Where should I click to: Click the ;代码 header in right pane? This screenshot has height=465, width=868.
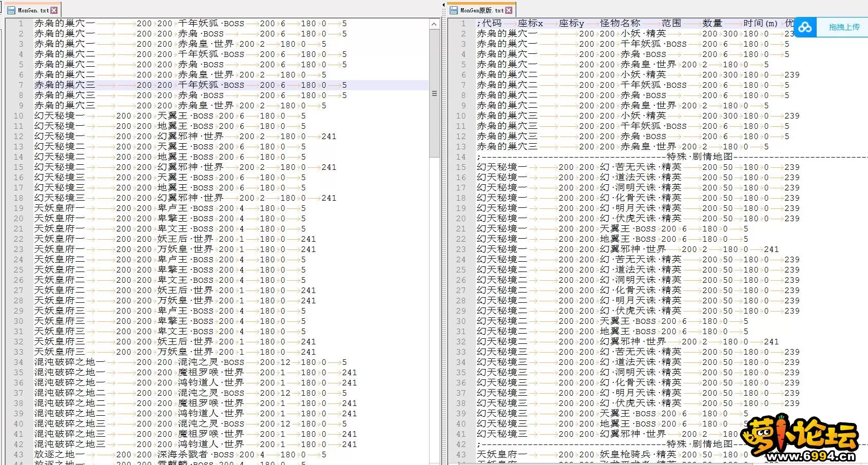pyautogui.click(x=489, y=24)
